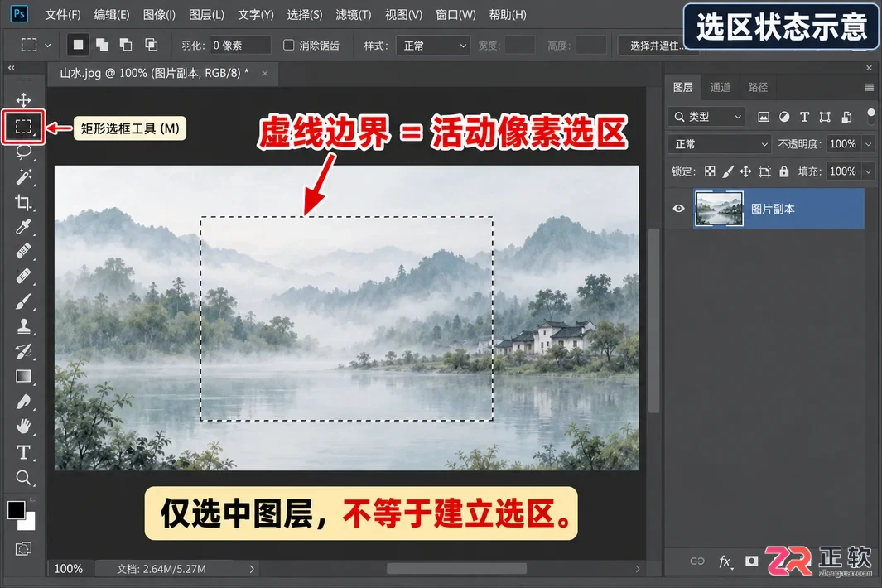This screenshot has width=882, height=588.
Task: Open the 不透明度 dropdown arrow
Action: pyautogui.click(x=869, y=144)
